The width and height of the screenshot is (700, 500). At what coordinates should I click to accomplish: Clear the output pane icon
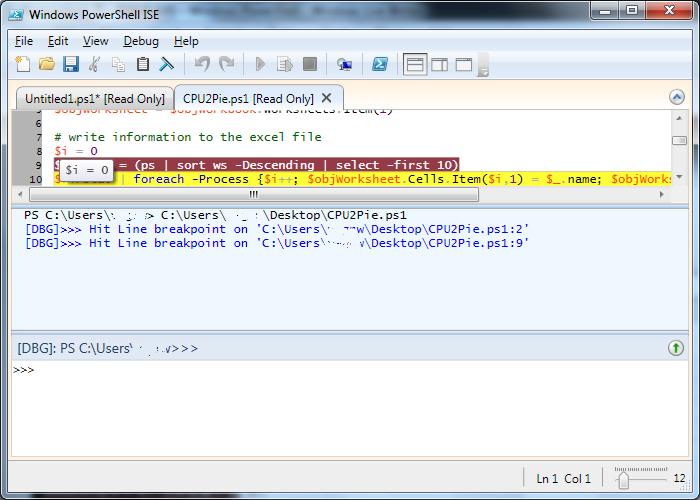pos(167,64)
